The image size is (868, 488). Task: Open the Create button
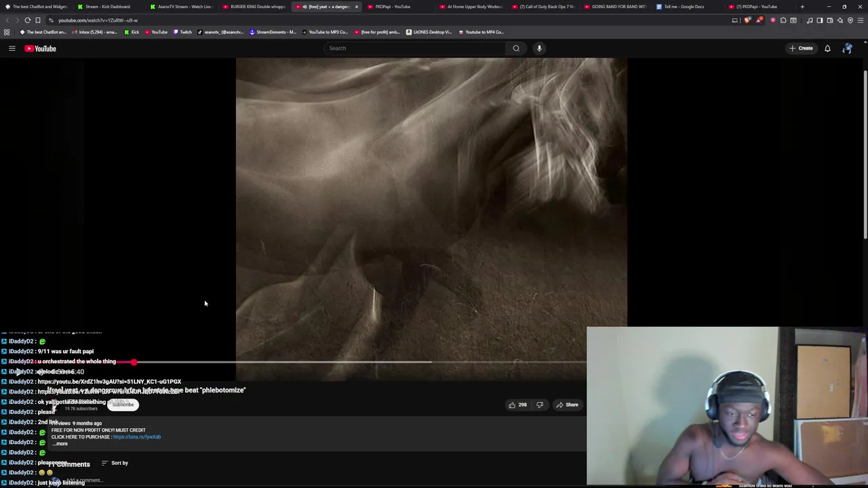click(801, 48)
